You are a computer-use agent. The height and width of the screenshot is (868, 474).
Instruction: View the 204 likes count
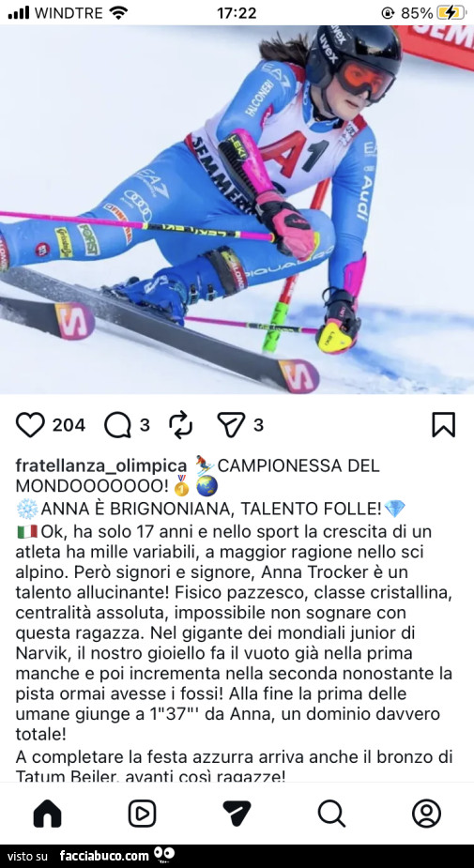[69, 425]
